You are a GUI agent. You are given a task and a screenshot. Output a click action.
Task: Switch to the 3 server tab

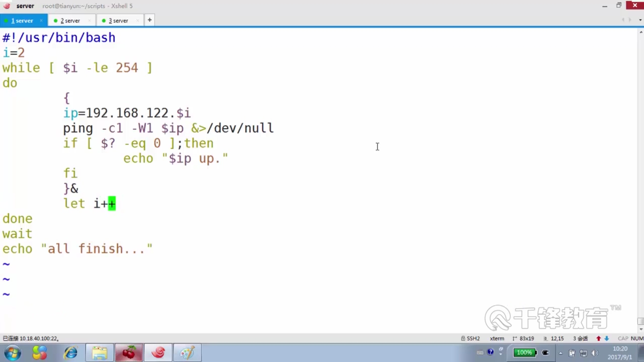(118, 20)
